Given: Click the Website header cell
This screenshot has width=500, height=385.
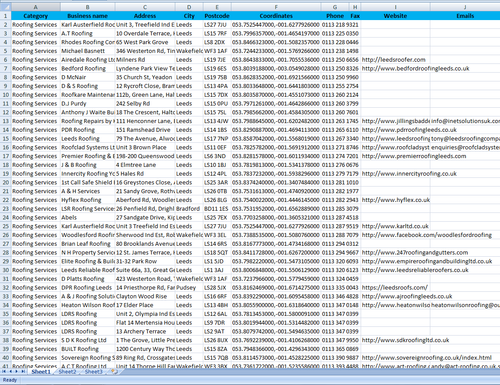Looking at the screenshot, I should 396,16.
